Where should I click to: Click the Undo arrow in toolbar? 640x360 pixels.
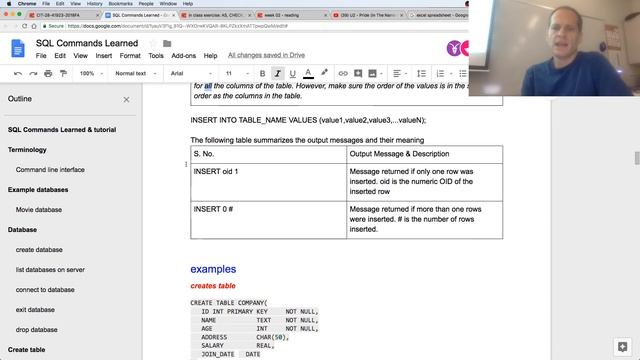(18, 73)
